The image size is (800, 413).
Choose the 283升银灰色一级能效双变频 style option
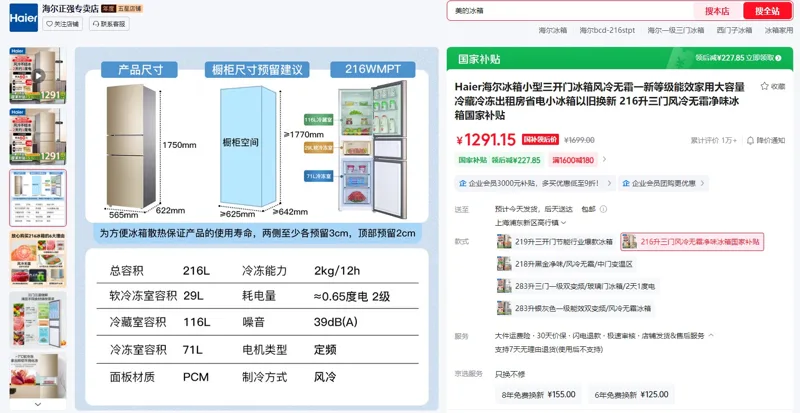(574, 308)
